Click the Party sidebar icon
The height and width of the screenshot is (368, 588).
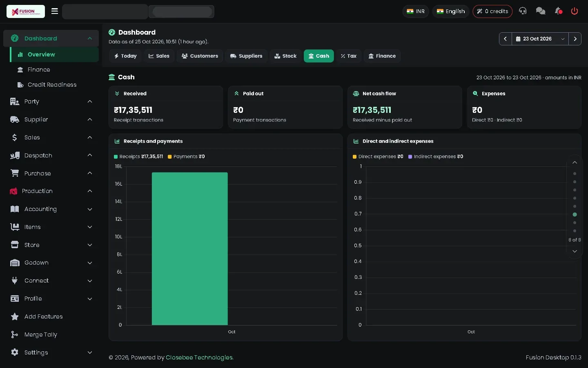coord(15,101)
